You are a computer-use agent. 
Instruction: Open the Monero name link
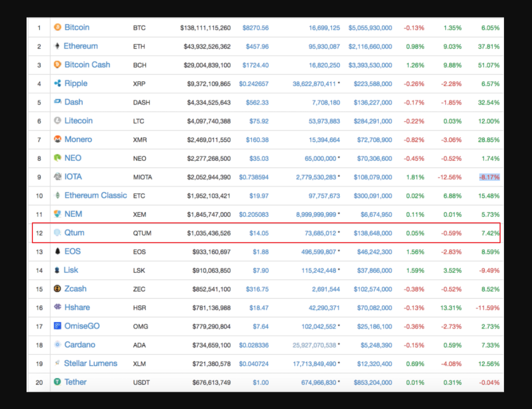(78, 139)
